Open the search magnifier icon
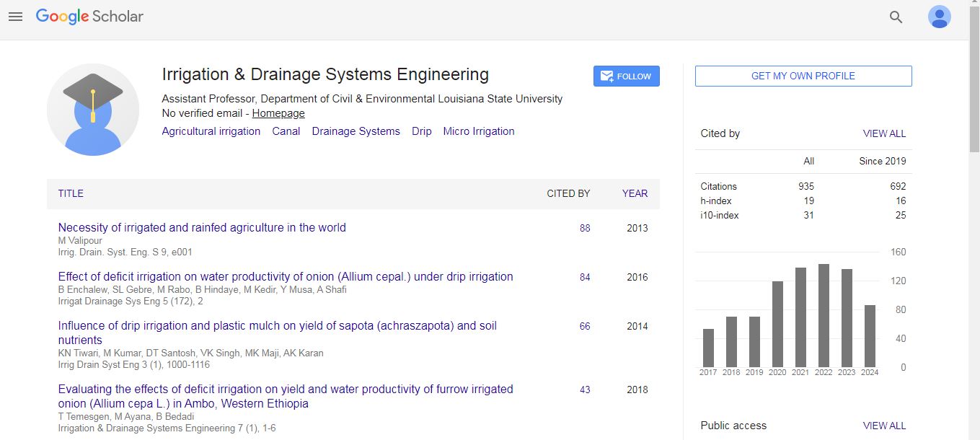The width and height of the screenshot is (980, 440). click(896, 17)
